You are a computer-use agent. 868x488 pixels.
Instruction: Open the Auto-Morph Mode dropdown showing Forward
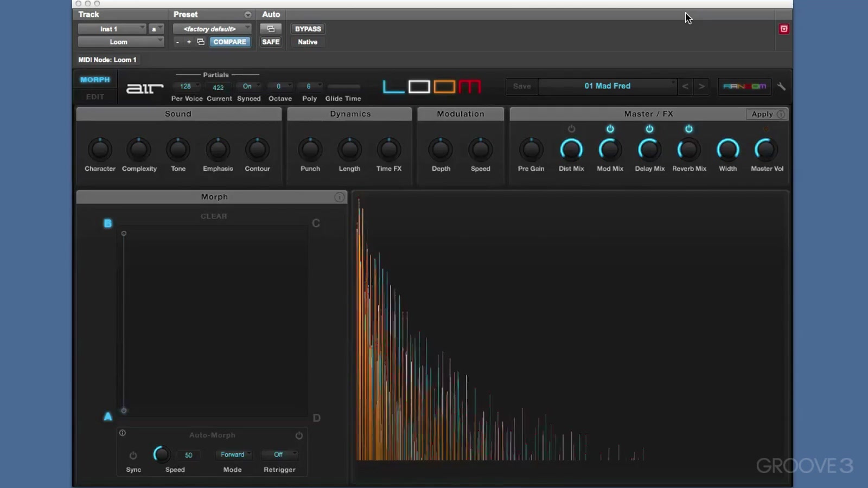233,454
